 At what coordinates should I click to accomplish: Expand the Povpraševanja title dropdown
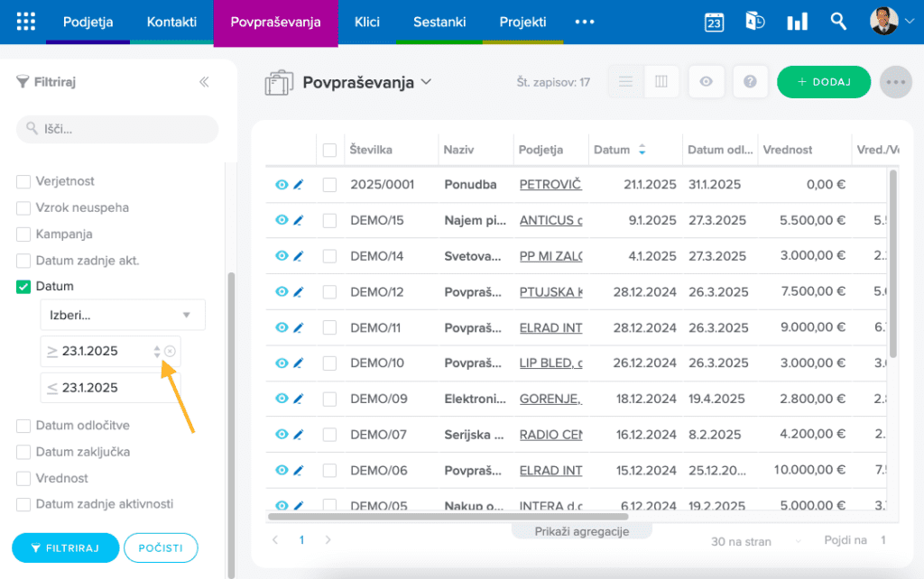(x=426, y=82)
